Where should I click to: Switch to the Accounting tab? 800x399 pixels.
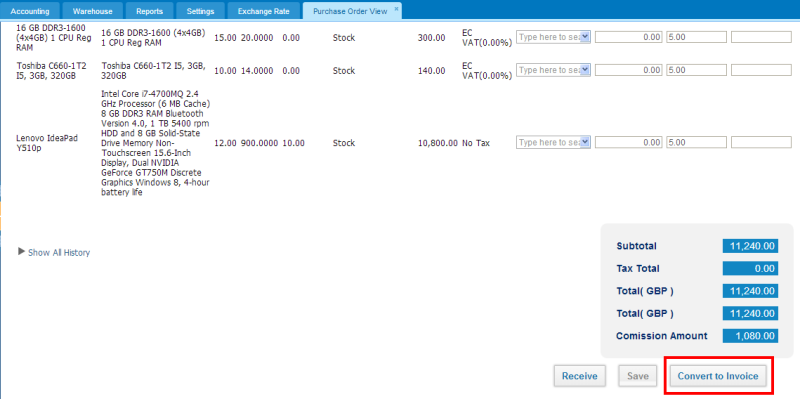click(x=30, y=11)
